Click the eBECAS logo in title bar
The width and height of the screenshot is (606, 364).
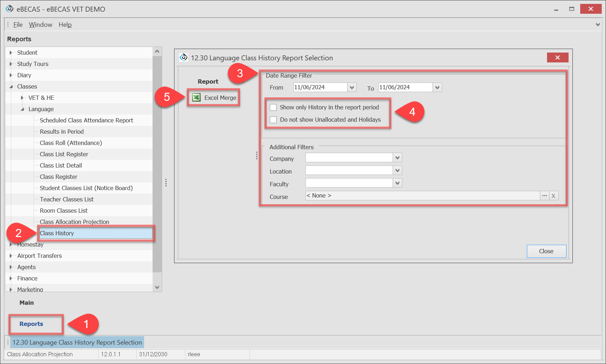10,9
